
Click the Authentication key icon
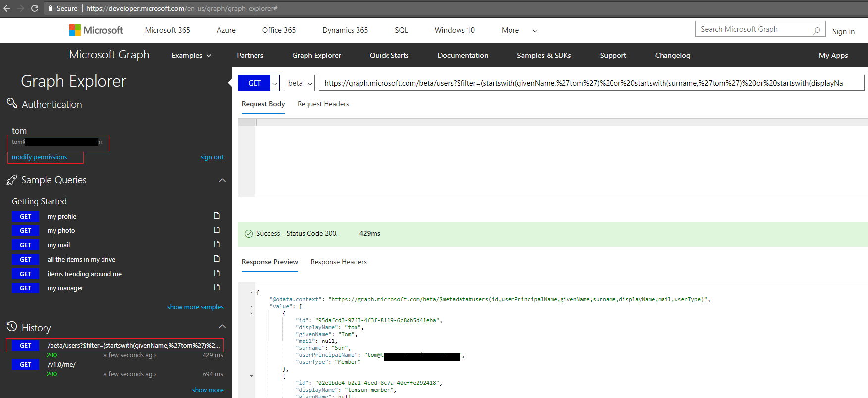[12, 103]
